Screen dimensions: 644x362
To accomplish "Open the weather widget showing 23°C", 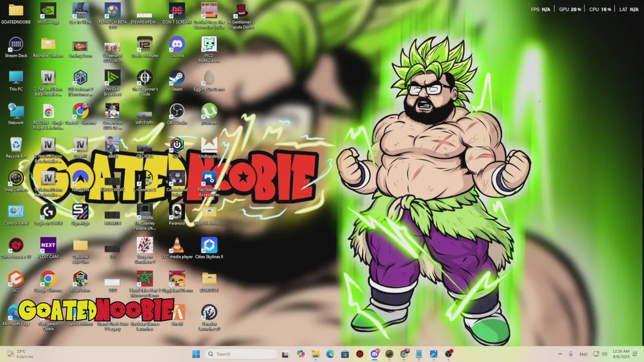I will click(x=19, y=354).
